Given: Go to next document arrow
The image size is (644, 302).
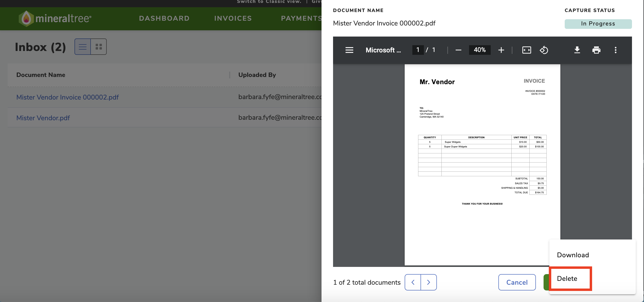Looking at the screenshot, I should [x=429, y=282].
